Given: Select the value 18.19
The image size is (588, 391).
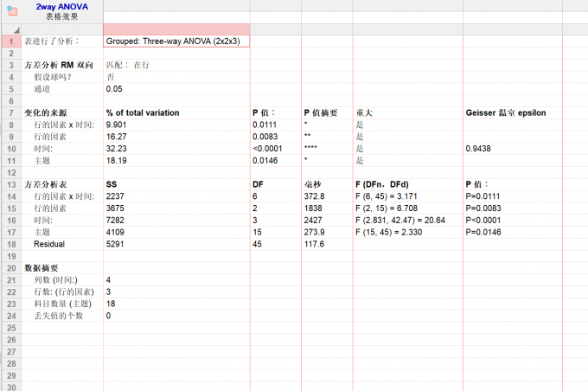Looking at the screenshot, I should point(116,161).
